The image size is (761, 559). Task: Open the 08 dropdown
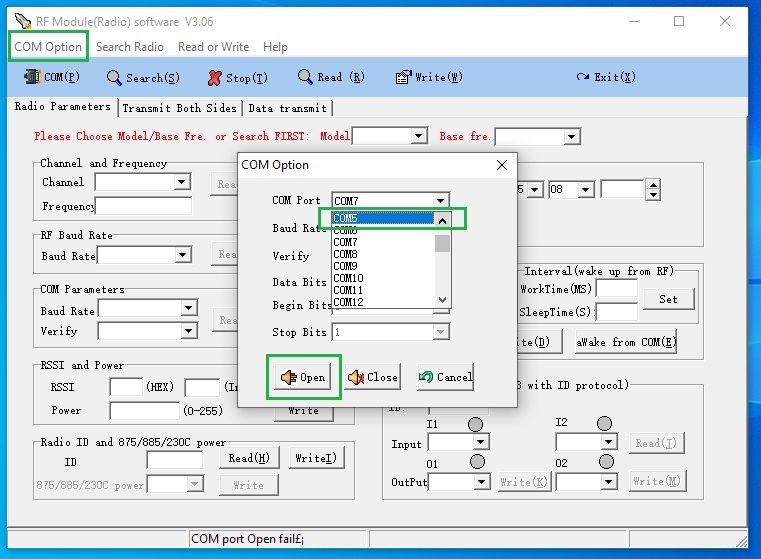(586, 189)
